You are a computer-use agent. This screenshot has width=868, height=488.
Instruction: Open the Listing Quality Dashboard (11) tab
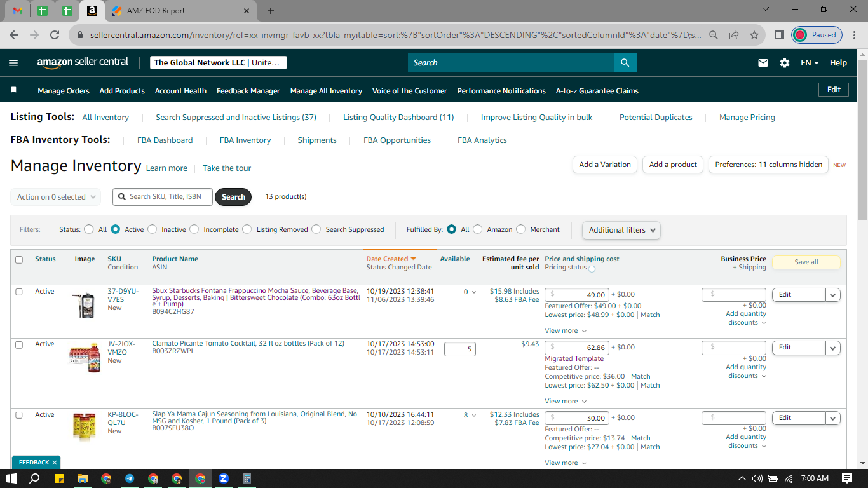(398, 118)
